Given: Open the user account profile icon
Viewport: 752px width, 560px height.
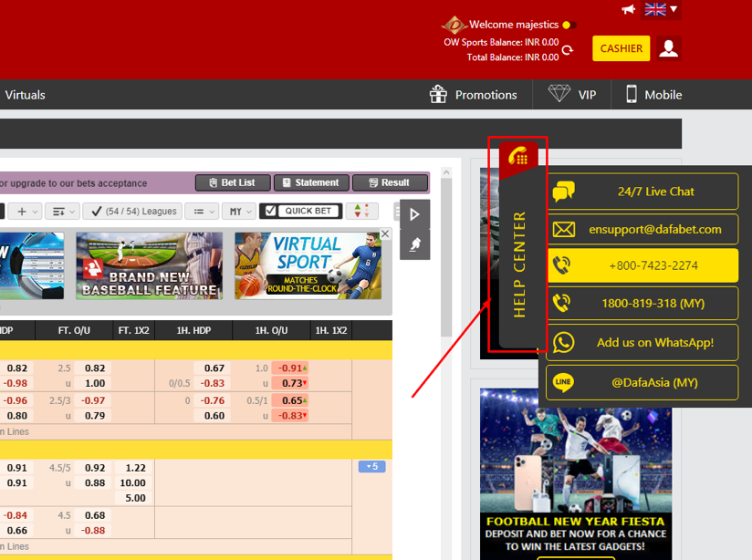Looking at the screenshot, I should (x=669, y=48).
